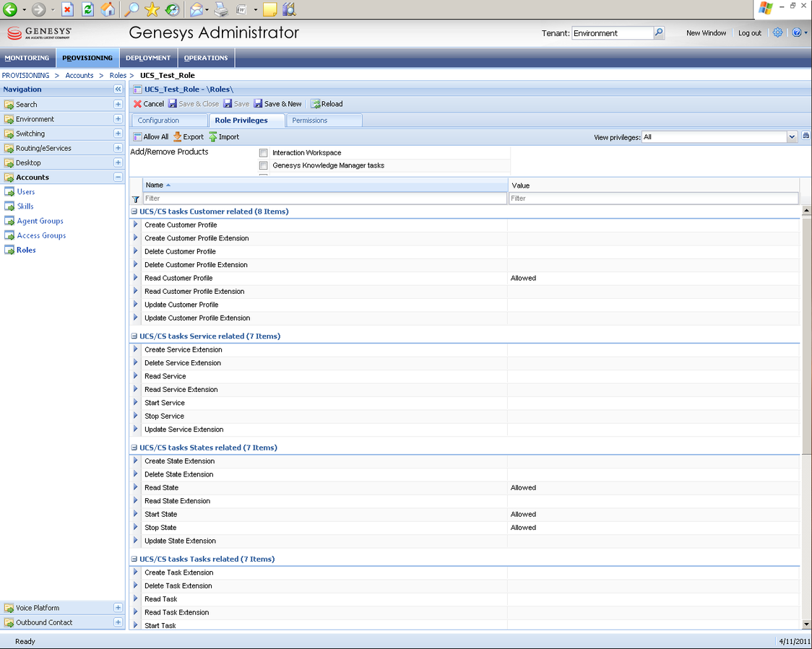Screen dimensions: 812x649
Task: Click the Tenant input field
Action: 613,32
